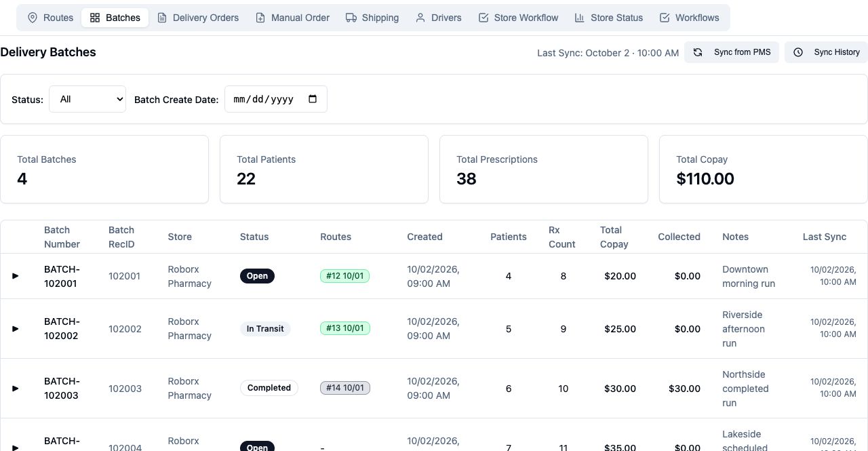Click the person icon beside Drivers
Image resolution: width=868 pixels, height=451 pixels.
point(420,18)
